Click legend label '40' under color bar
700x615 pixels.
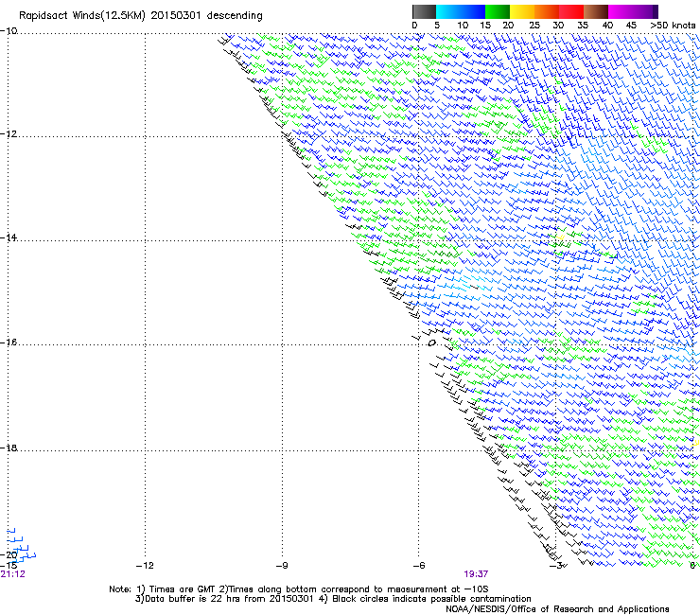tap(607, 26)
